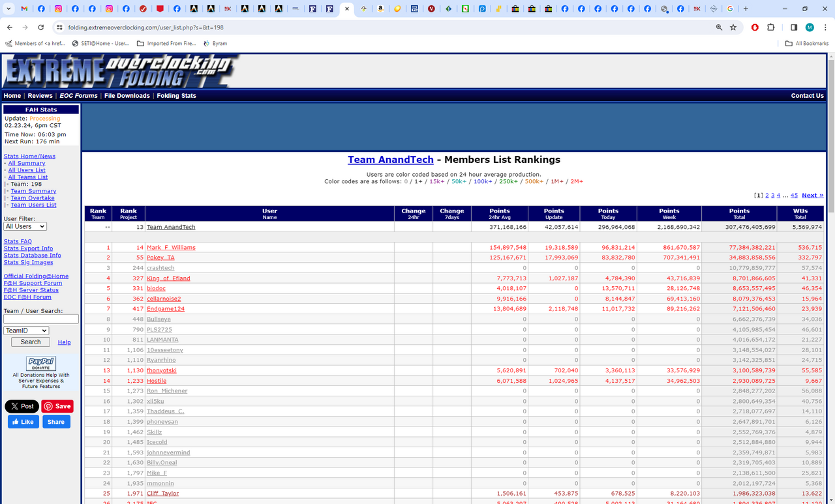Click the PayPal Donate image
Image resolution: width=835 pixels, height=504 pixels.
pos(40,363)
